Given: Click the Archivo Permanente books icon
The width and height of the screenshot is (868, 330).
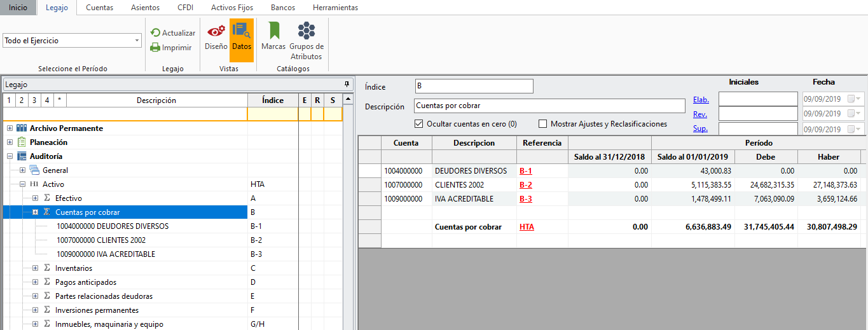Looking at the screenshot, I should click(22, 128).
